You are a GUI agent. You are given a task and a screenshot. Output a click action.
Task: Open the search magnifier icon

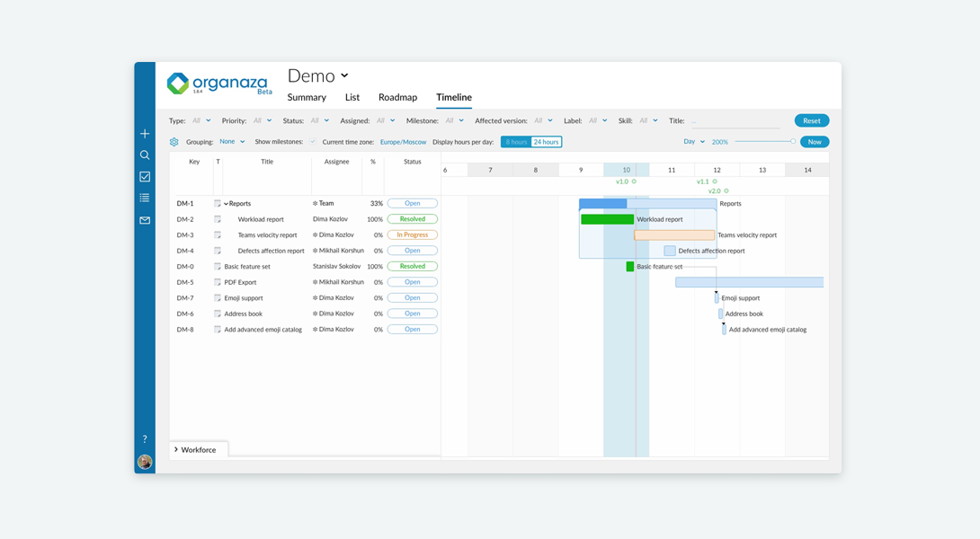tap(145, 155)
